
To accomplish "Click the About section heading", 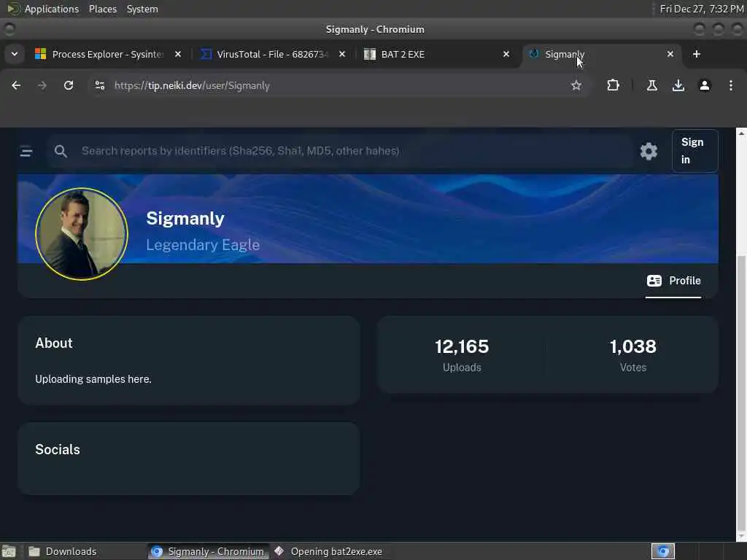I will pyautogui.click(x=54, y=343).
